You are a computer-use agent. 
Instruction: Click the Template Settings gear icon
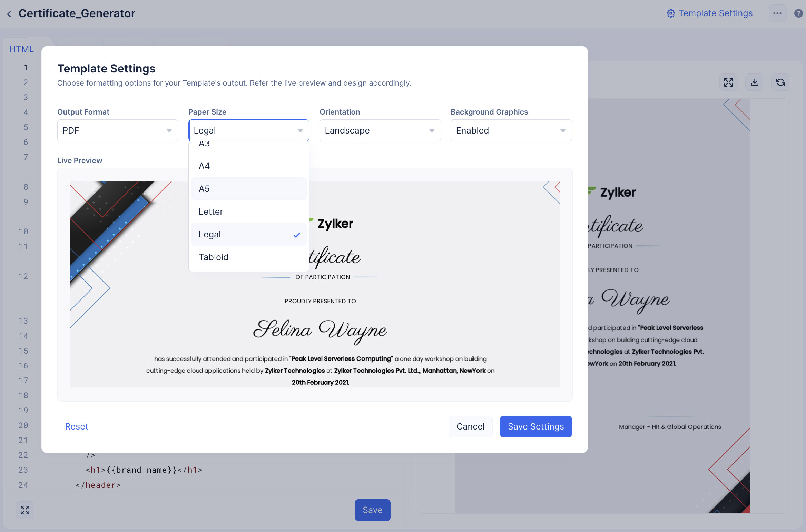coord(670,13)
